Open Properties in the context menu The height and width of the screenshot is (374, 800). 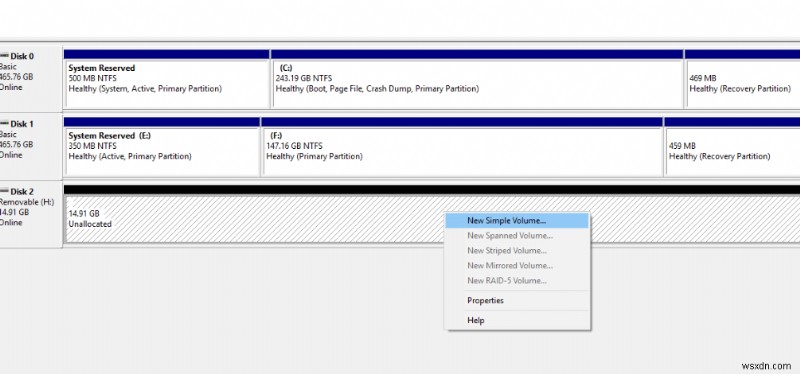(517, 301)
